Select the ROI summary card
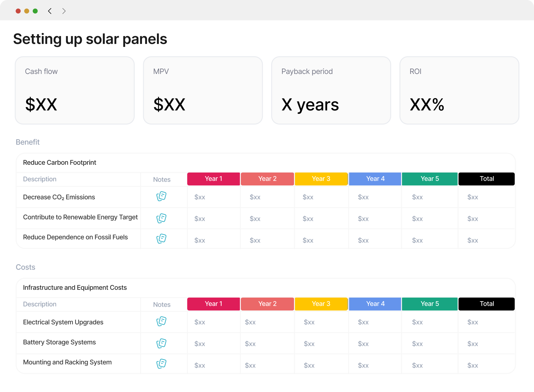The width and height of the screenshot is (534, 392). tap(459, 90)
